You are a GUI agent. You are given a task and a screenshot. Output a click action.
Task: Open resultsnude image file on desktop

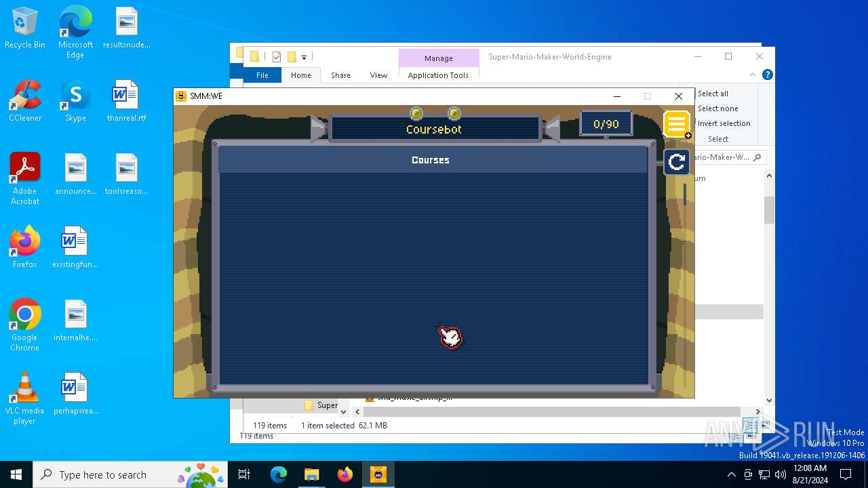[127, 28]
